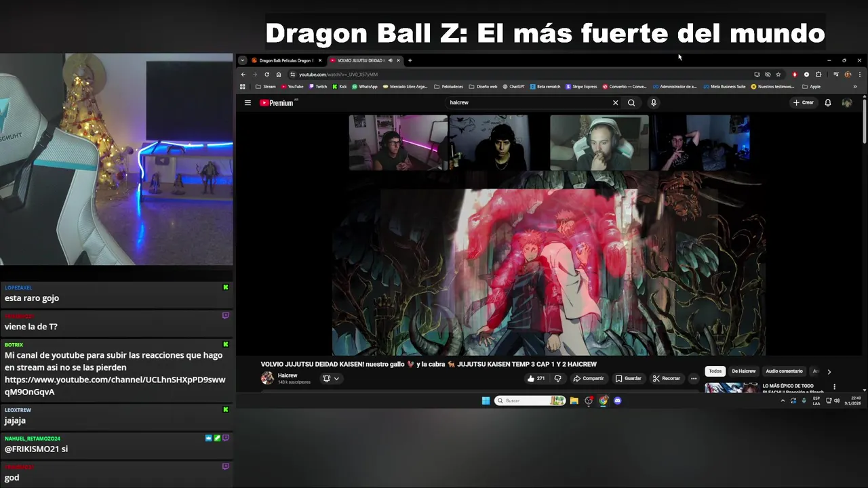Open the Windows Start menu

[x=486, y=401]
